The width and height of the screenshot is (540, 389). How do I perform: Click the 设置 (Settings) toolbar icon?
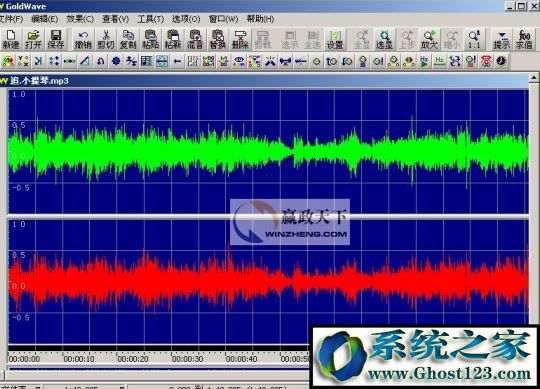click(335, 39)
